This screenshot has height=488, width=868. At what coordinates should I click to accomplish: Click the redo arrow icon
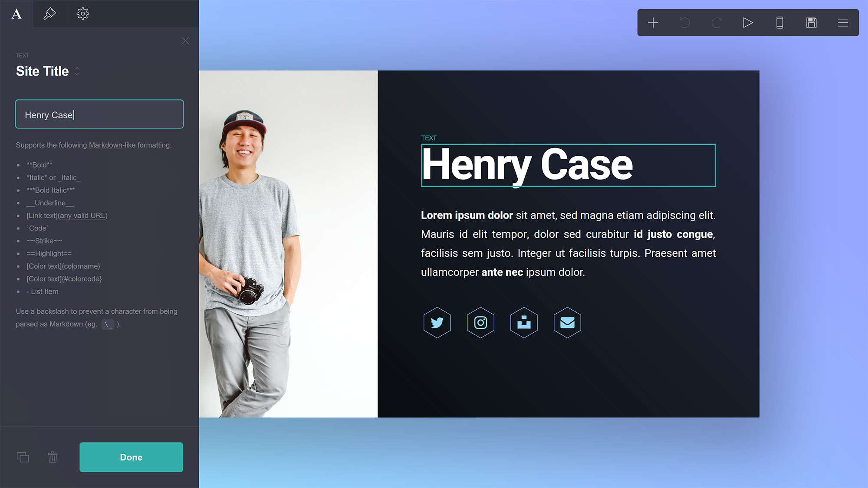717,22
